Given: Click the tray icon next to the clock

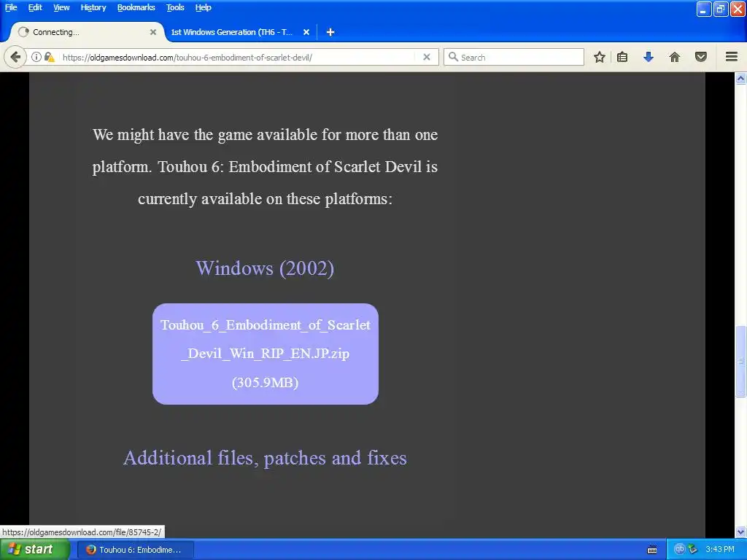Looking at the screenshot, I should 693,549.
